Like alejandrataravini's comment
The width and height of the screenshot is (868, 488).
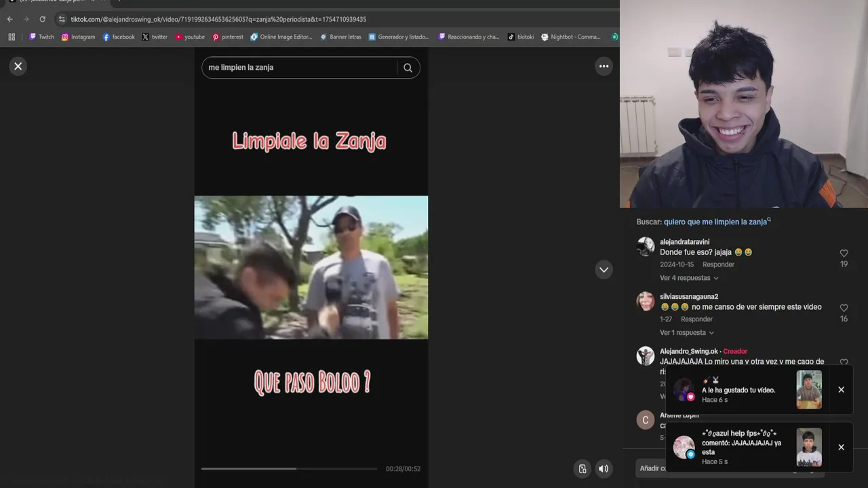844,253
